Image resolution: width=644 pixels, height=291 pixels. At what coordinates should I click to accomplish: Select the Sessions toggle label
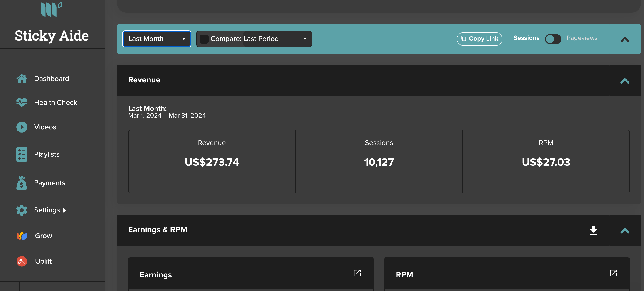[526, 38]
